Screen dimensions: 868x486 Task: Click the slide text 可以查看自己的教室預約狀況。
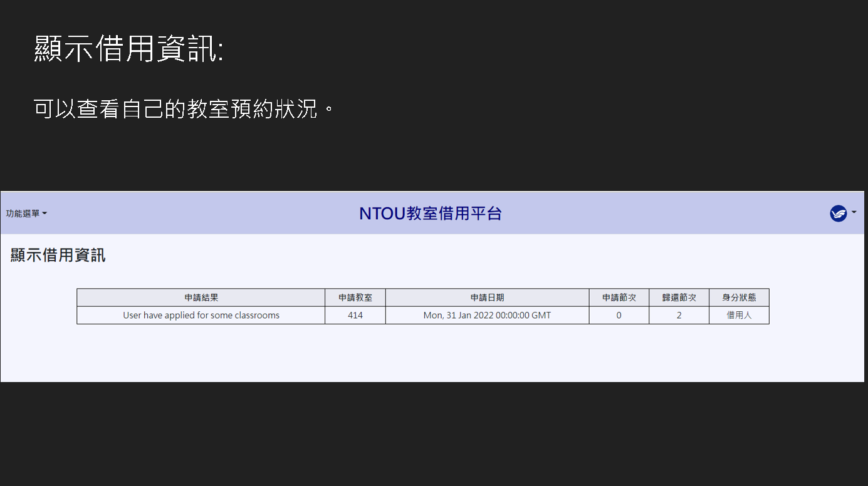click(x=184, y=109)
